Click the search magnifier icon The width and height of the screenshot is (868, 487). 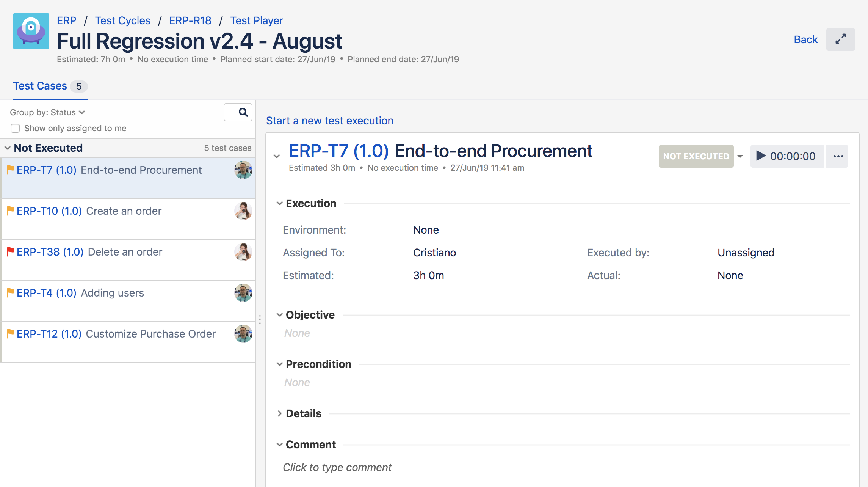coord(243,112)
